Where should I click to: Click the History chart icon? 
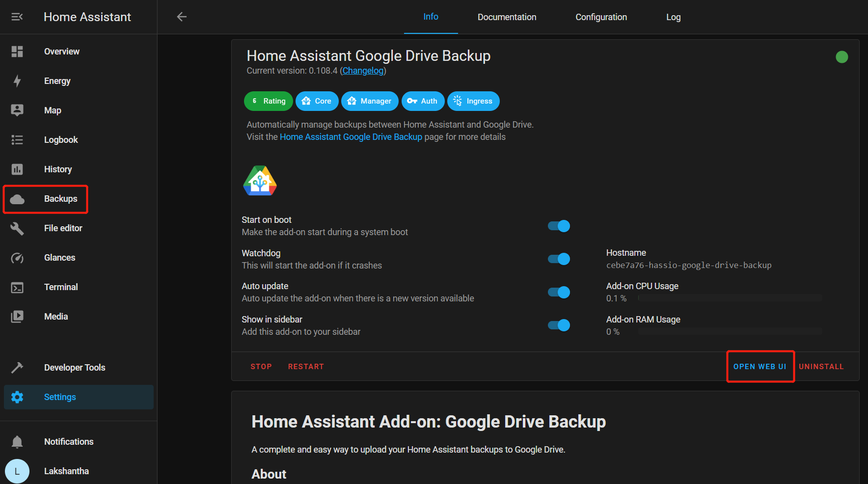pos(17,169)
